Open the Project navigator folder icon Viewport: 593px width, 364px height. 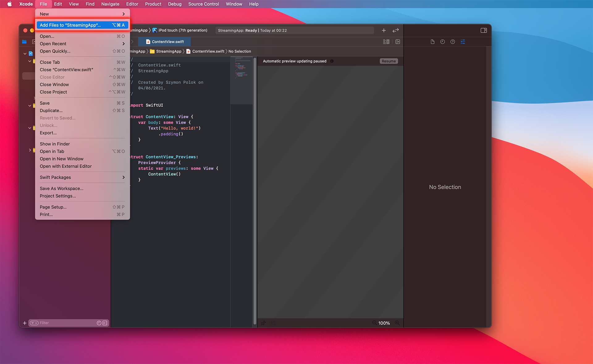(x=24, y=42)
